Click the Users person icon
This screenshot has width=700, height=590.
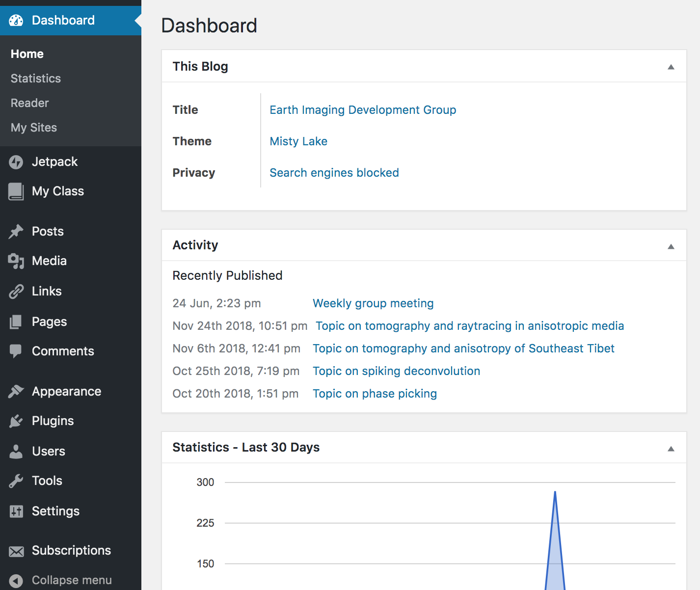coord(16,452)
